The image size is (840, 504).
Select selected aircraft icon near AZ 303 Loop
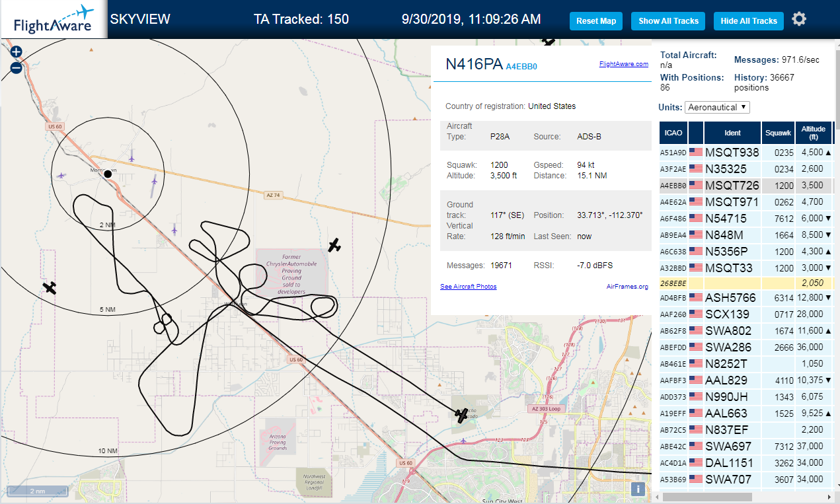point(461,415)
